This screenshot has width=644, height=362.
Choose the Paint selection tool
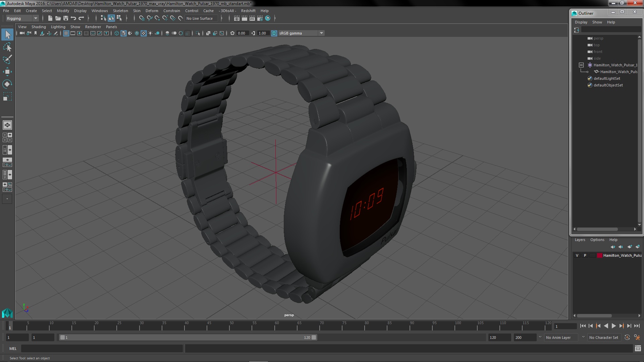click(7, 59)
